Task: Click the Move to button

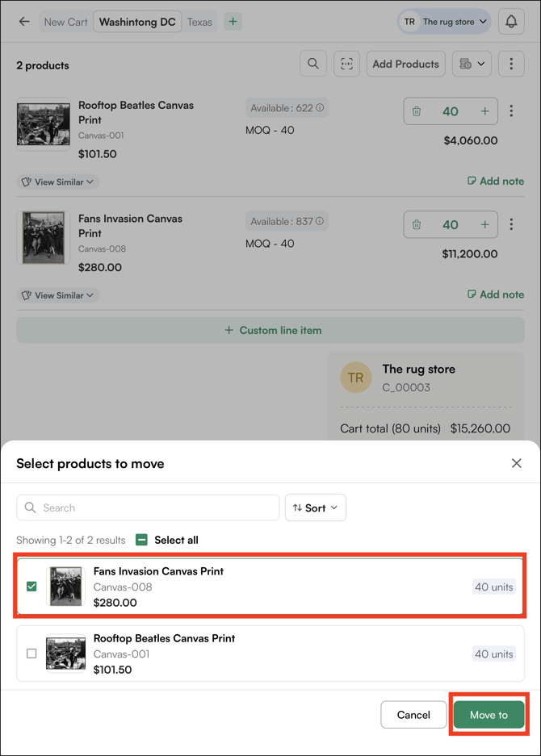Action: [489, 715]
